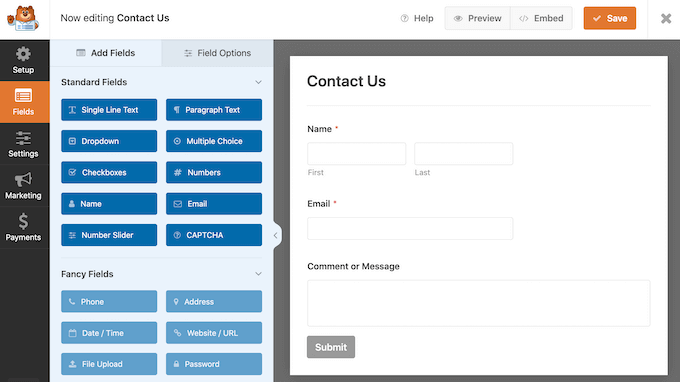Click the Comment or Message textarea
Viewport: 680px width, 382px height.
click(479, 303)
